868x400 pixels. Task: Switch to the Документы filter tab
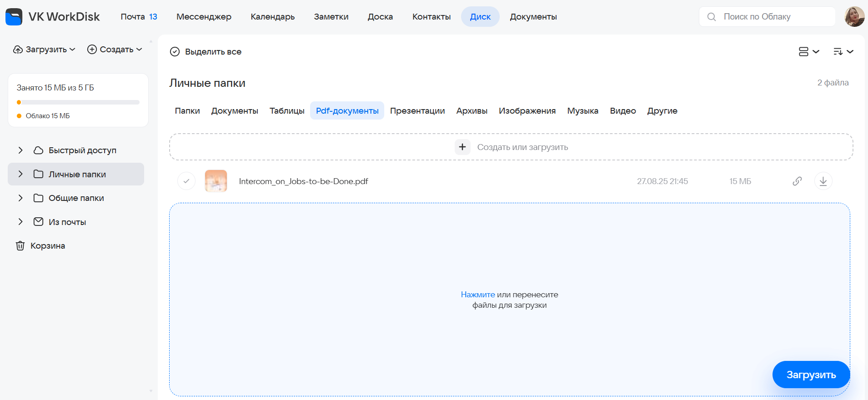(235, 111)
